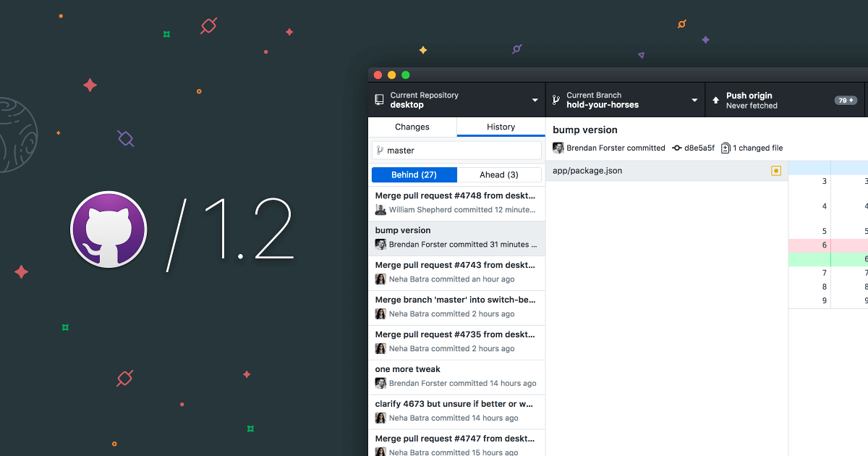The image size is (868, 456).
Task: Click Brendan Forster's avatar under bump version
Action: 558,148
